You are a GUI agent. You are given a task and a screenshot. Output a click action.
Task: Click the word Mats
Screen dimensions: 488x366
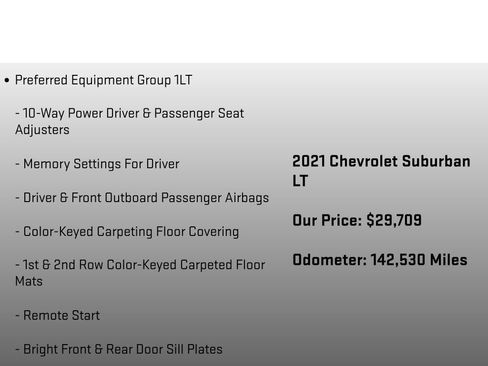point(29,281)
